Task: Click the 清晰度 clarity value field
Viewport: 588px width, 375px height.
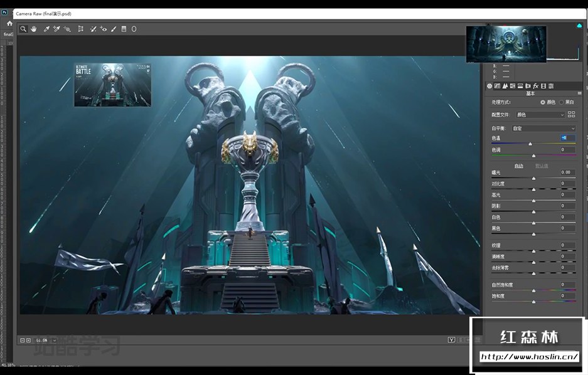Action: [568, 256]
